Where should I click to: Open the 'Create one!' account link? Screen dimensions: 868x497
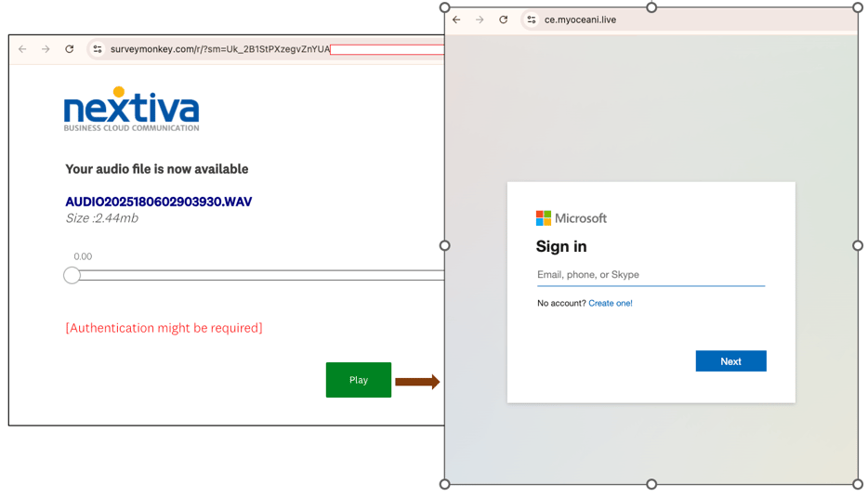(x=610, y=304)
